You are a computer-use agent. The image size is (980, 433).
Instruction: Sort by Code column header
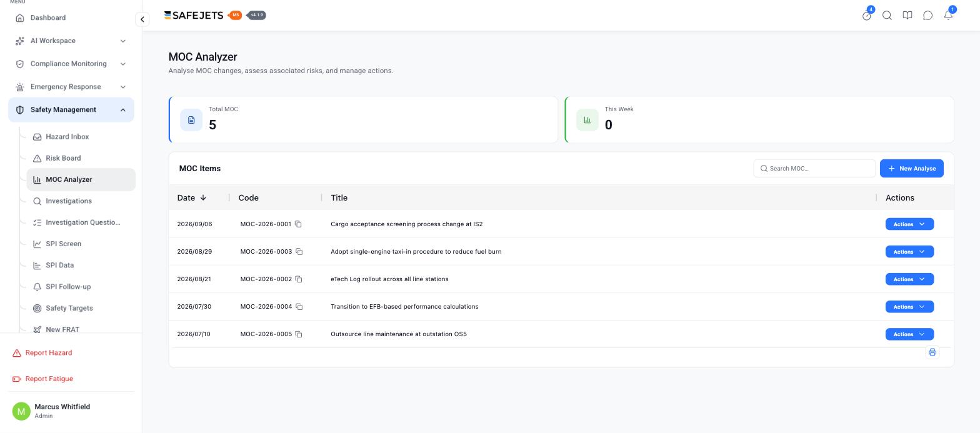[x=248, y=198]
